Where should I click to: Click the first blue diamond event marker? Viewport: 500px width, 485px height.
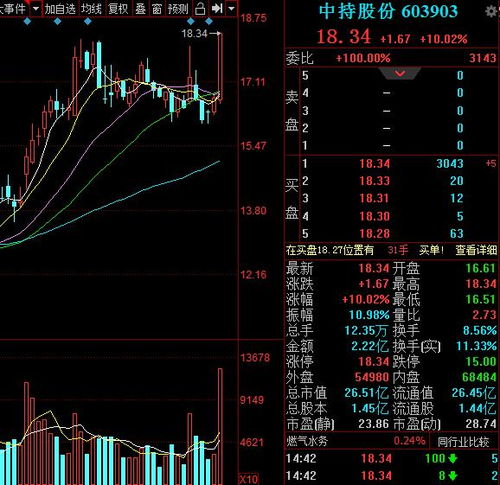click(27, 22)
